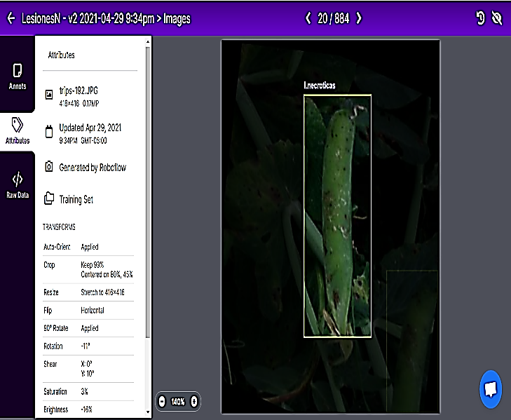Click the back arrow beside LesionesN
Image resolution: width=511 pixels, height=420 pixels.
click(x=11, y=19)
